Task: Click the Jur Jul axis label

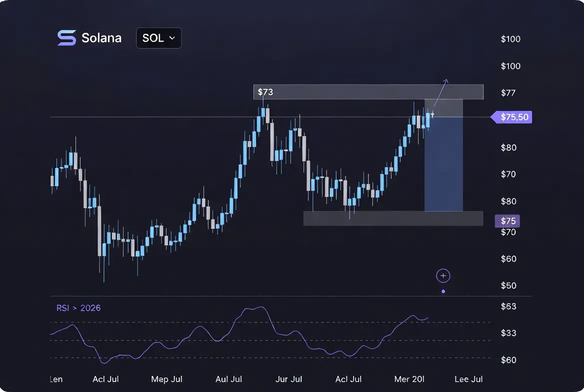Action: pyautogui.click(x=288, y=379)
